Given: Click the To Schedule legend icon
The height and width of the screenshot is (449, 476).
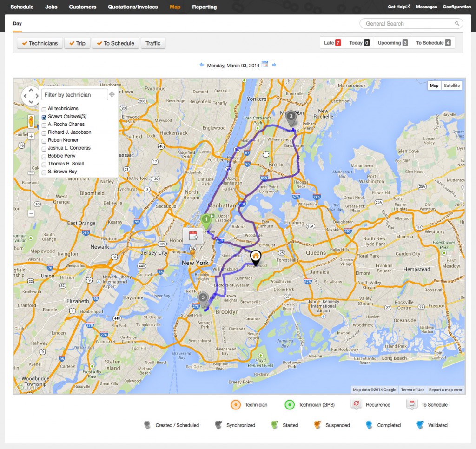Looking at the screenshot, I should click(412, 404).
